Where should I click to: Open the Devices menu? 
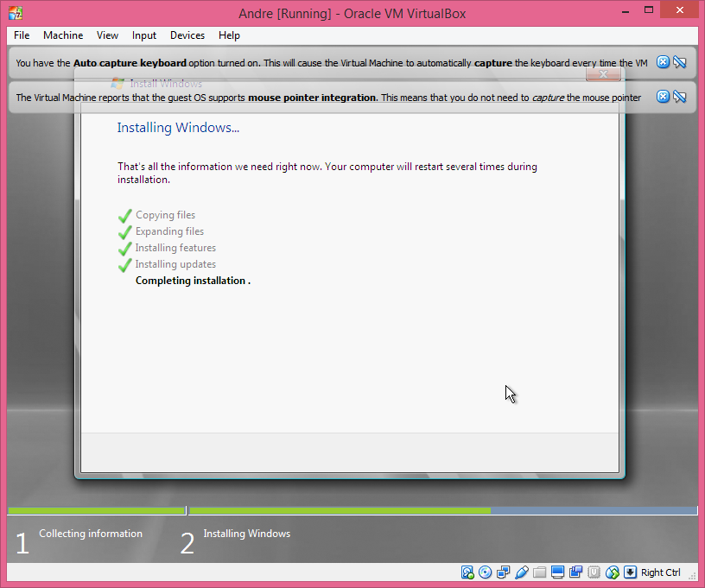[187, 35]
